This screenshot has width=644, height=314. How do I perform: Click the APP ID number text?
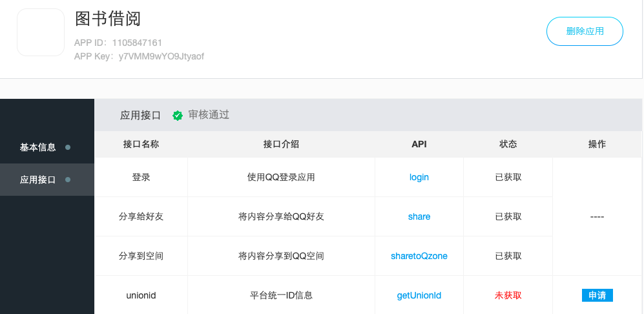[137, 43]
